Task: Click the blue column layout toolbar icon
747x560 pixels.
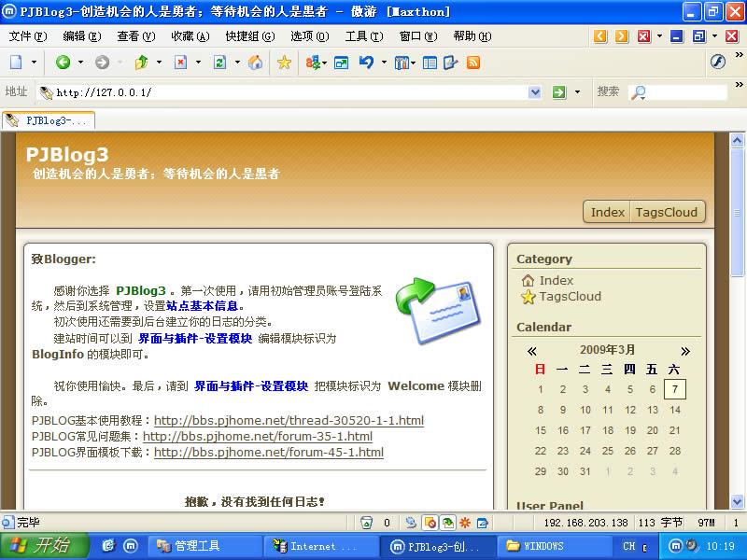Action: point(402,63)
